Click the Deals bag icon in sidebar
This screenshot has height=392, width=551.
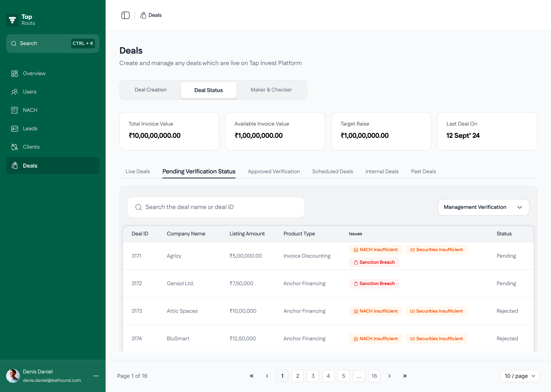point(15,166)
